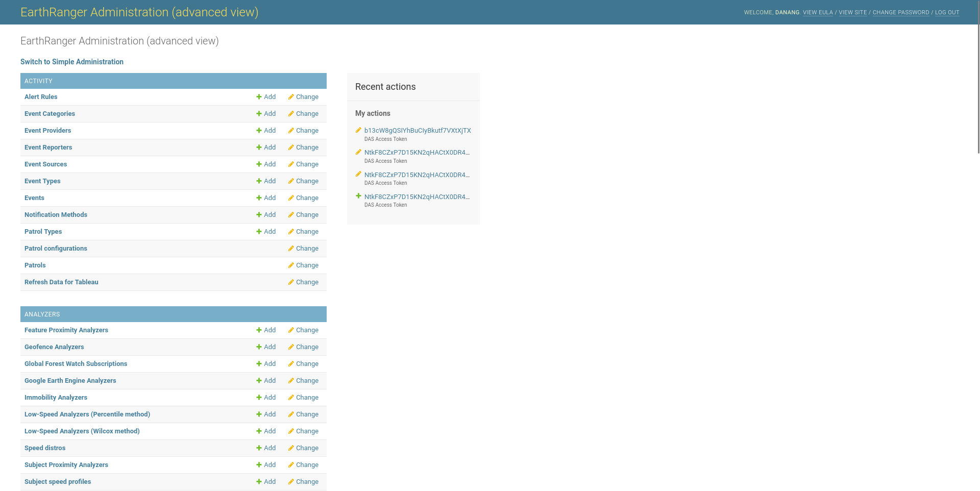Click the Add plus icon for Event Sources
980x491 pixels.
[x=259, y=164]
